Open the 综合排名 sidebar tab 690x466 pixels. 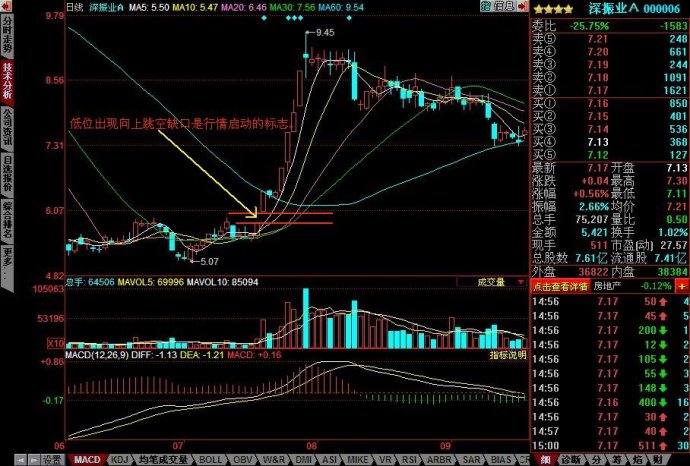(x=7, y=220)
